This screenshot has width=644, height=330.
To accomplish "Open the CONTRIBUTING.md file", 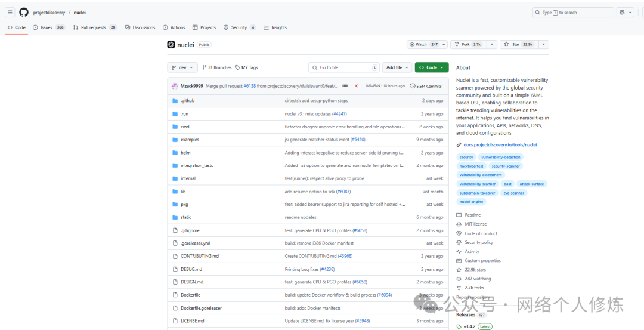I will [200, 256].
